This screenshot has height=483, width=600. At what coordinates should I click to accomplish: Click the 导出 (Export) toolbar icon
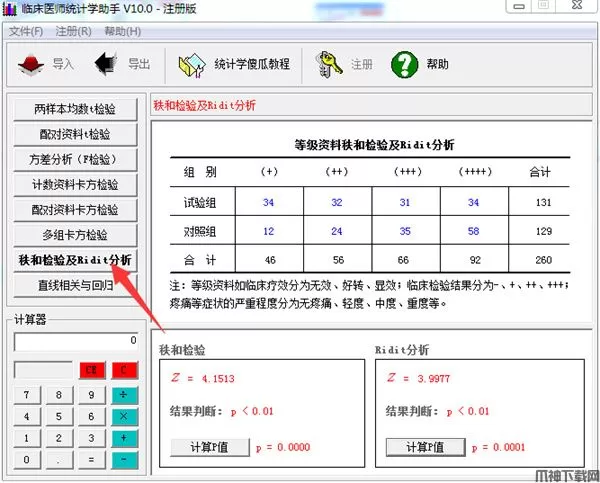(108, 65)
